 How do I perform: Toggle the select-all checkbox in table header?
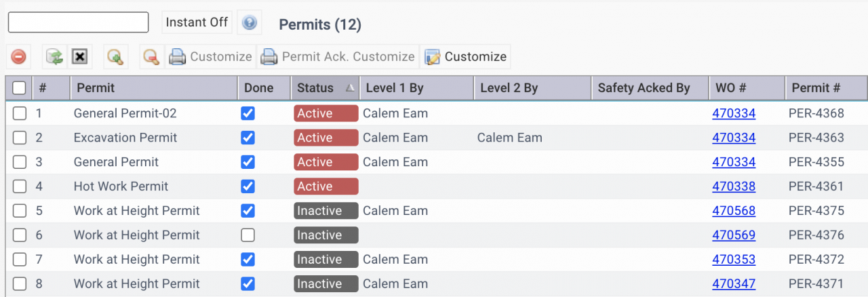(x=20, y=88)
